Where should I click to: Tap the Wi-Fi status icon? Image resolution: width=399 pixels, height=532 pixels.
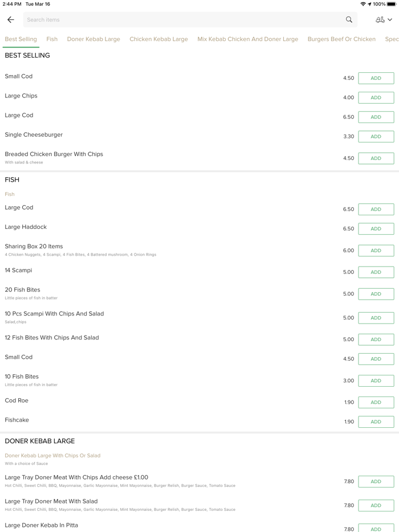363,4
